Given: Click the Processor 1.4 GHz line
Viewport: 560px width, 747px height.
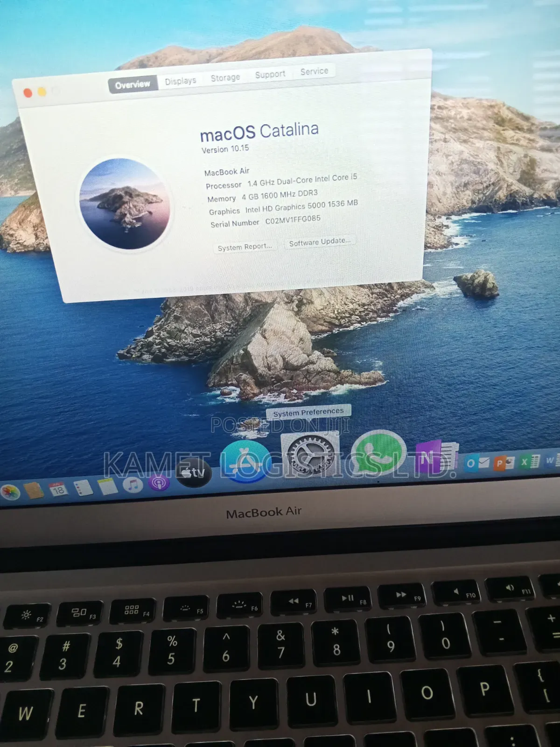Looking at the screenshot, I should tap(281, 181).
